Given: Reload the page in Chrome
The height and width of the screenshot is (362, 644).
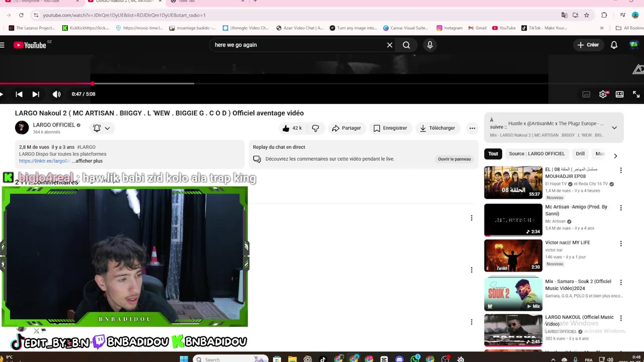Looking at the screenshot, I should click(x=21, y=15).
